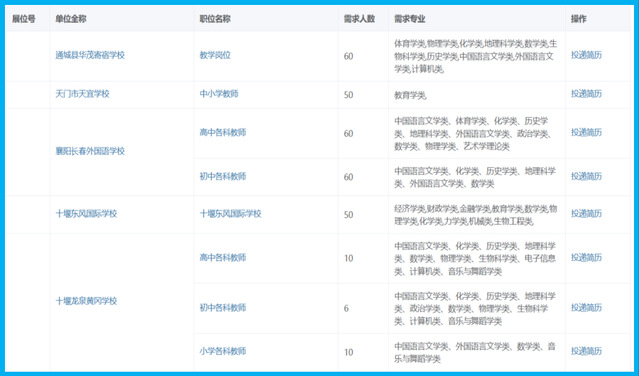Click the 职位名称 column header
The image size is (639, 376).
pyautogui.click(x=215, y=19)
